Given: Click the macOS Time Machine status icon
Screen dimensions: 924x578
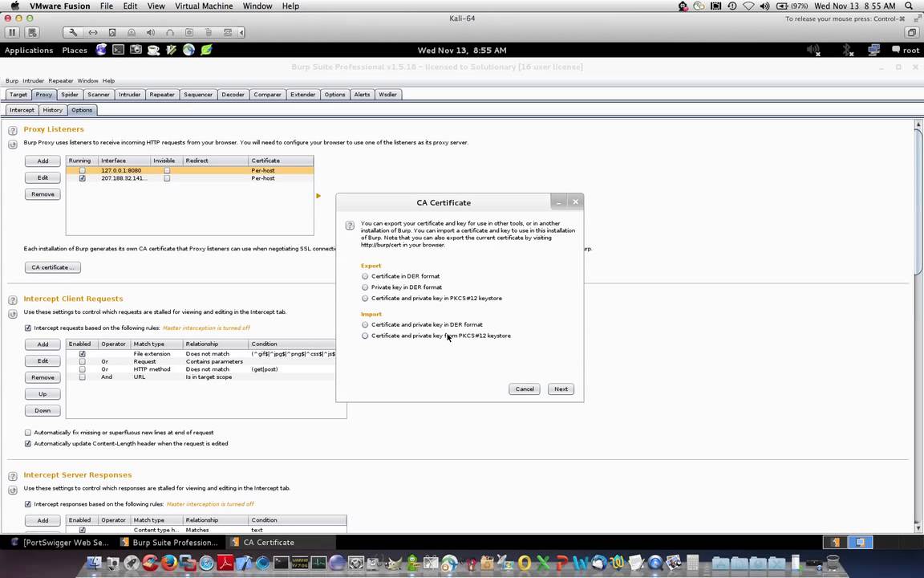Looking at the screenshot, I should pyautogui.click(x=731, y=6).
